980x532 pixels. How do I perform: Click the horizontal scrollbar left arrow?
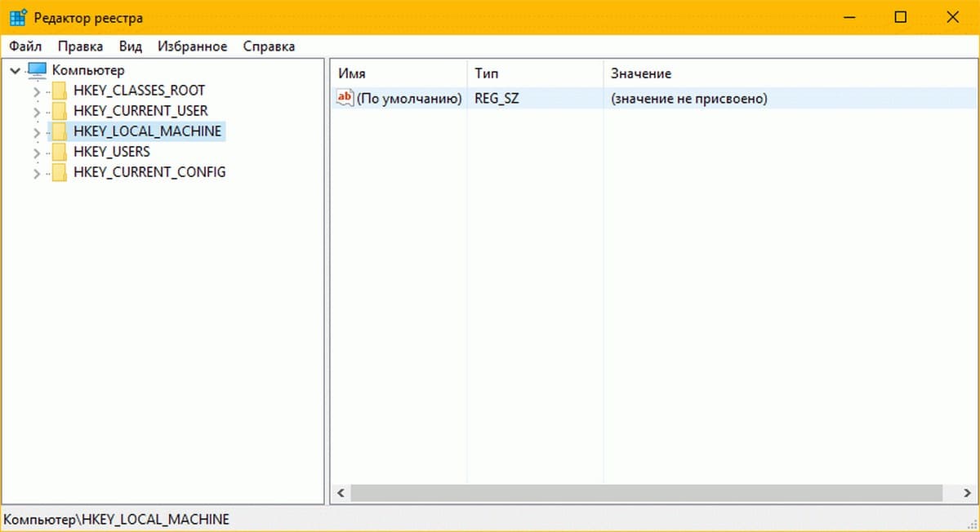tap(341, 494)
